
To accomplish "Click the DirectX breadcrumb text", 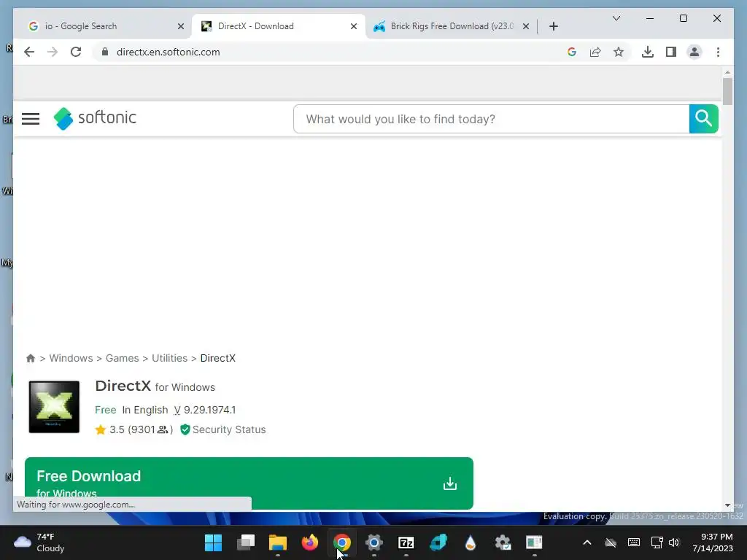I will (x=217, y=358).
